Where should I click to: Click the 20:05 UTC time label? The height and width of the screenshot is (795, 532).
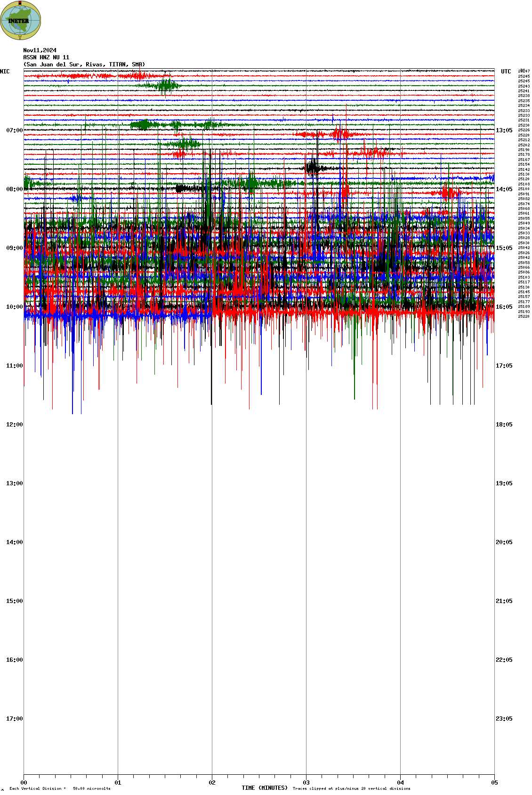tap(504, 542)
